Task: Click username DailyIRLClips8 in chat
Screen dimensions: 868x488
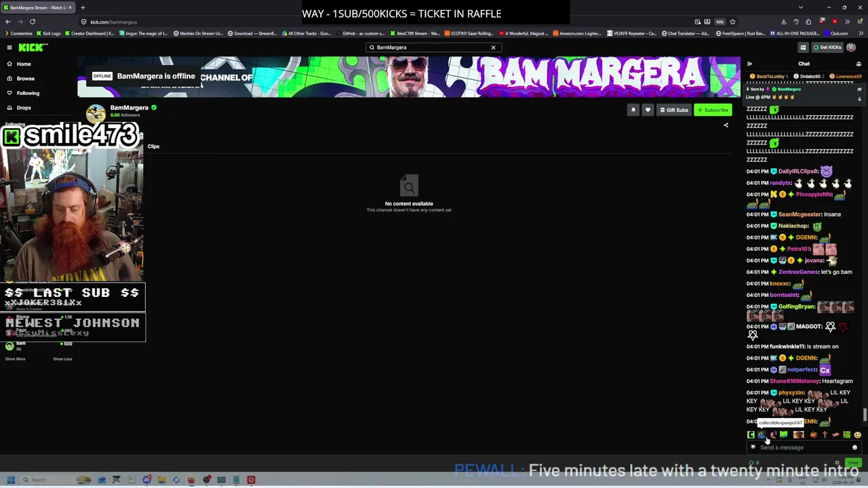Action: (798, 171)
